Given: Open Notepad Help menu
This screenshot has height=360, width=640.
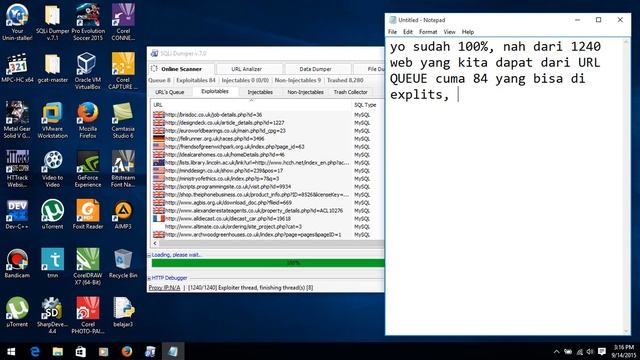Looking at the screenshot, I should [x=468, y=32].
